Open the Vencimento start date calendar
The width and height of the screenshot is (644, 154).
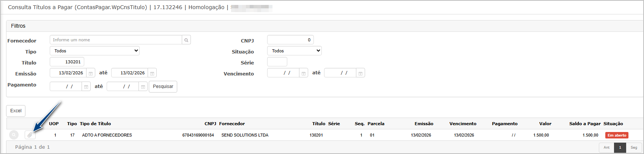(x=304, y=73)
